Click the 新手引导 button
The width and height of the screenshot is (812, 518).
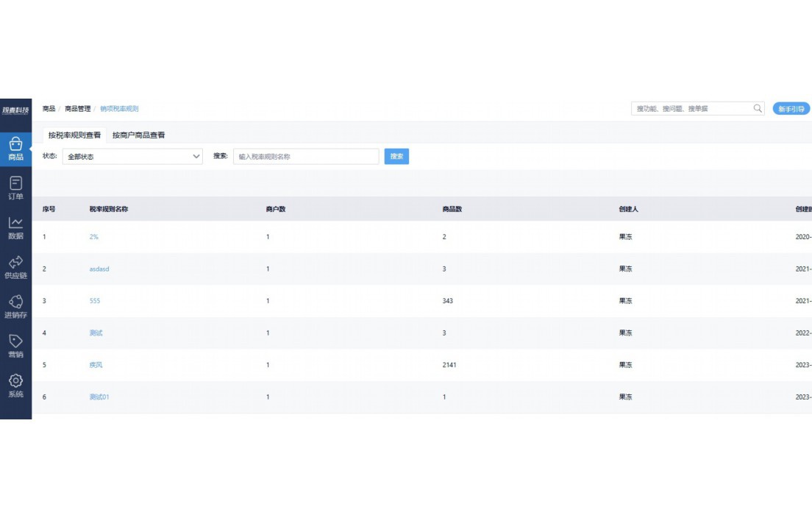[x=791, y=109]
